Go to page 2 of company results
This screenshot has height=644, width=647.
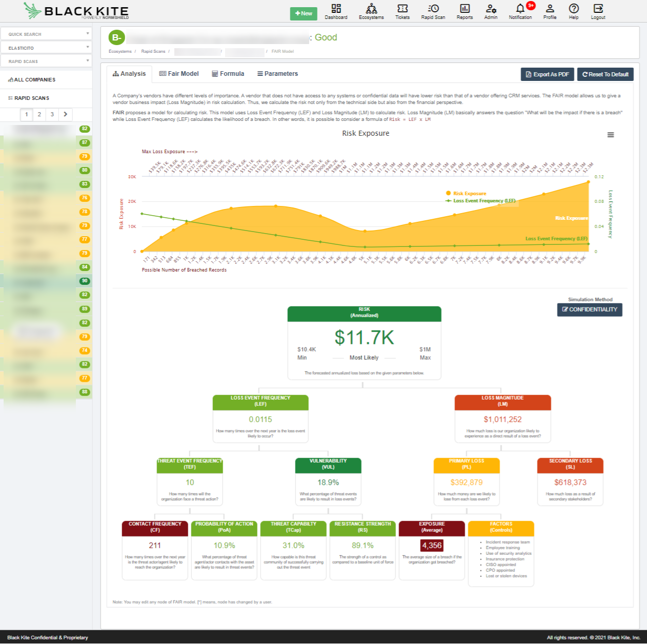pyautogui.click(x=39, y=114)
